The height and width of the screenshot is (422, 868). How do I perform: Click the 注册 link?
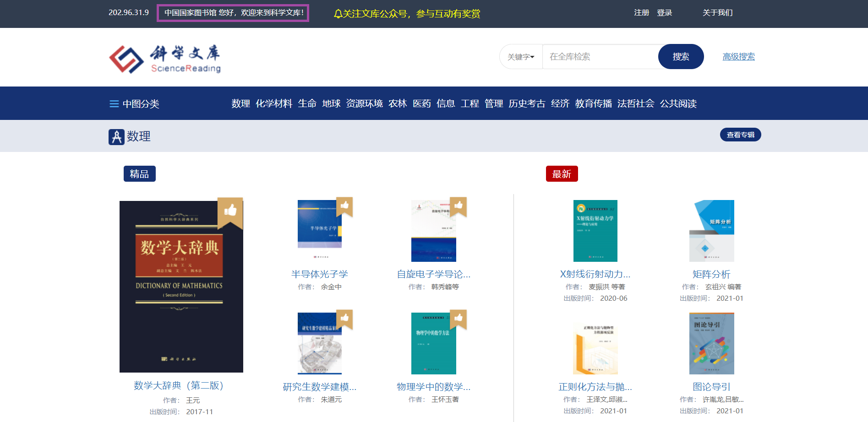[641, 13]
